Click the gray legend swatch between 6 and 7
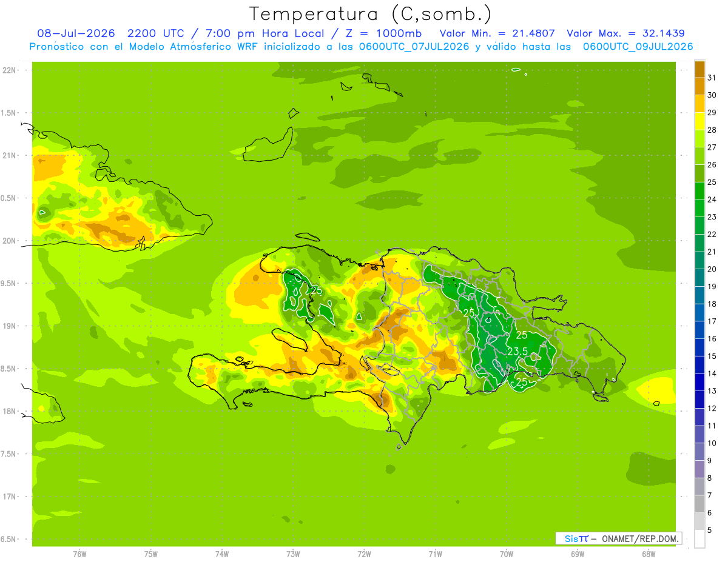This screenshot has height=562, width=728. click(x=699, y=504)
